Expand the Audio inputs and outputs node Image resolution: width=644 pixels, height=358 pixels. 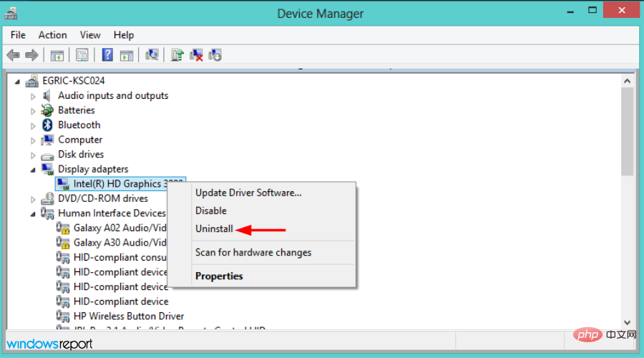pos(33,97)
